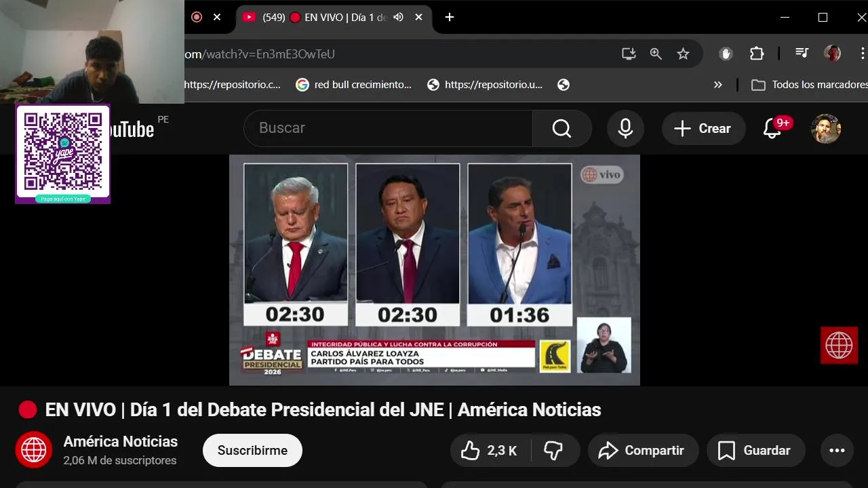Open the red bull crecimiento bookmark
Image resolution: width=868 pixels, height=488 pixels.
coord(354,85)
